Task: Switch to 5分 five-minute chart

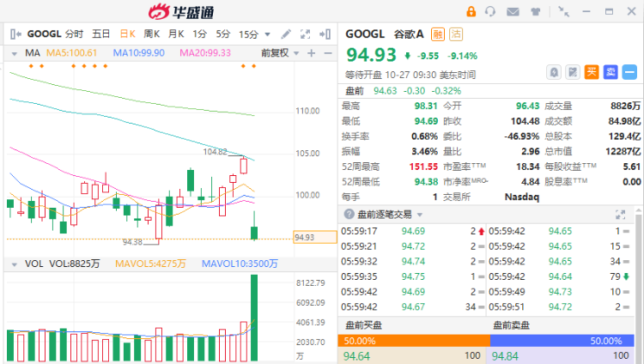Action: [x=223, y=34]
